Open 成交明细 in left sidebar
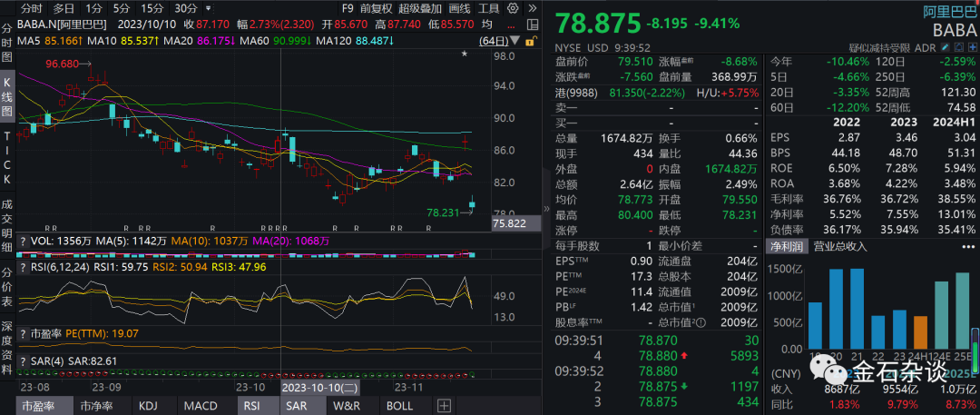Viewport: 980px width, 415px height. click(7, 225)
